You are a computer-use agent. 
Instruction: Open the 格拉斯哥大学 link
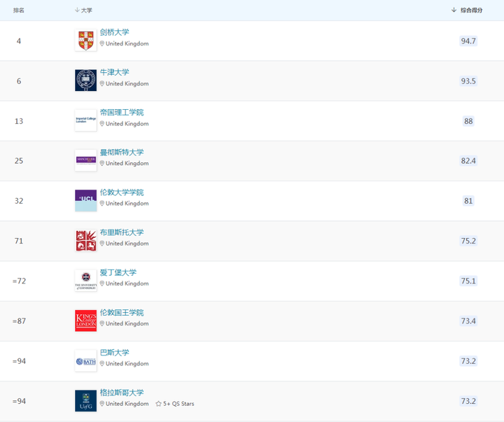click(x=122, y=393)
